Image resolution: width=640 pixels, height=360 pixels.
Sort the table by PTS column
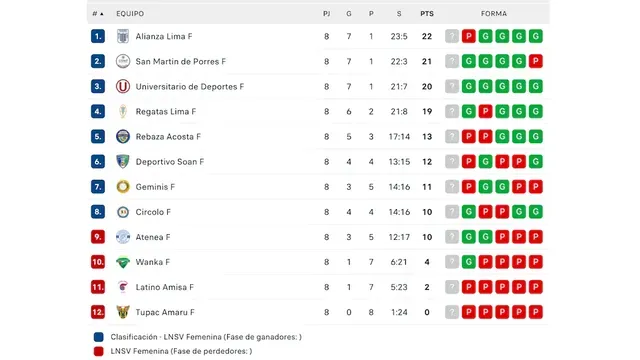pyautogui.click(x=427, y=14)
